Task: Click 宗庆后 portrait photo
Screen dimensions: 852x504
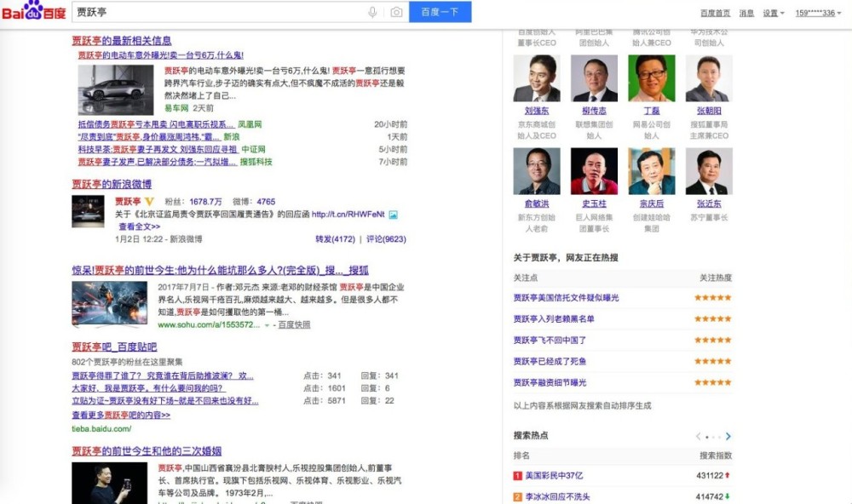Action: [652, 171]
